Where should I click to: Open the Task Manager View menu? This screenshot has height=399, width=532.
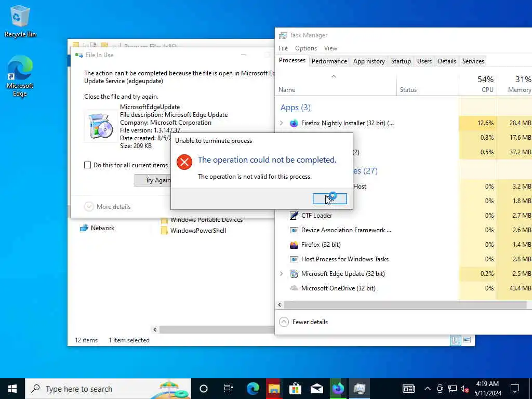(330, 48)
